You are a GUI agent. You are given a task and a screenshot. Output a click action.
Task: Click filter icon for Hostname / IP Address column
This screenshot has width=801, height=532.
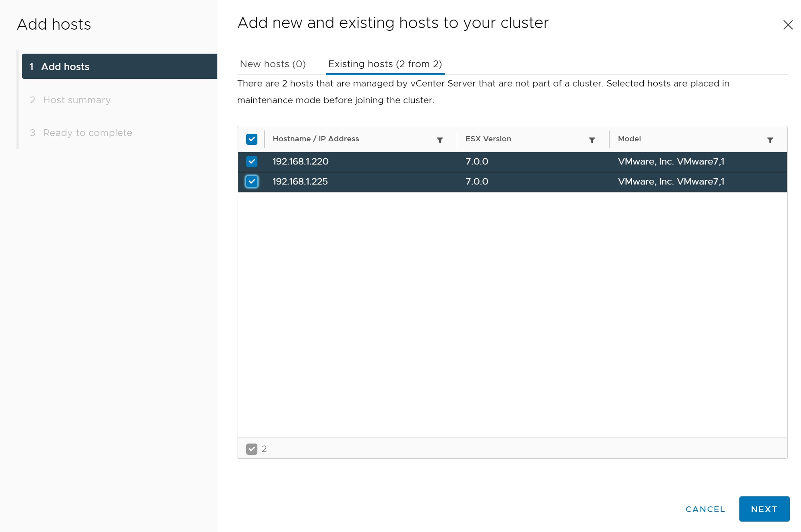pos(440,140)
